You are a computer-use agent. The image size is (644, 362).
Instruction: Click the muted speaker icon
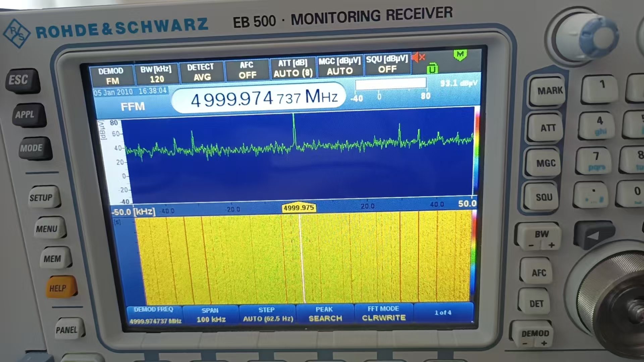click(x=418, y=58)
